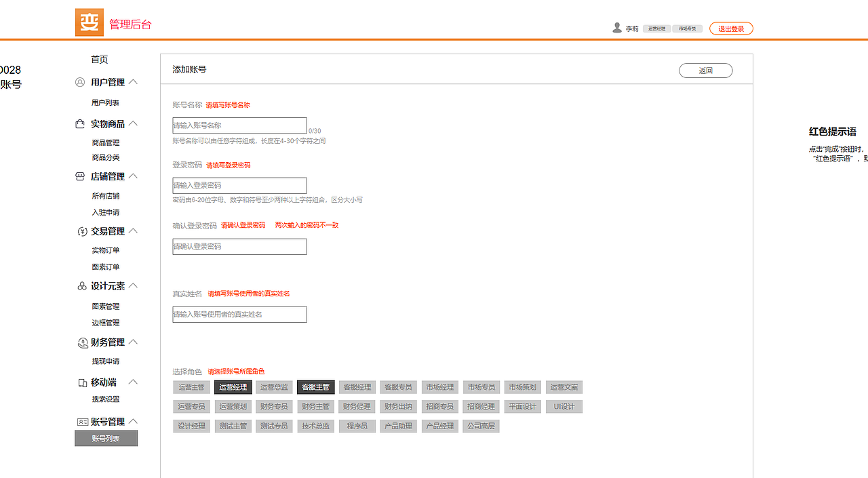This screenshot has width=868, height=478.
Task: Focus the 真实姓名 input field
Action: click(239, 314)
